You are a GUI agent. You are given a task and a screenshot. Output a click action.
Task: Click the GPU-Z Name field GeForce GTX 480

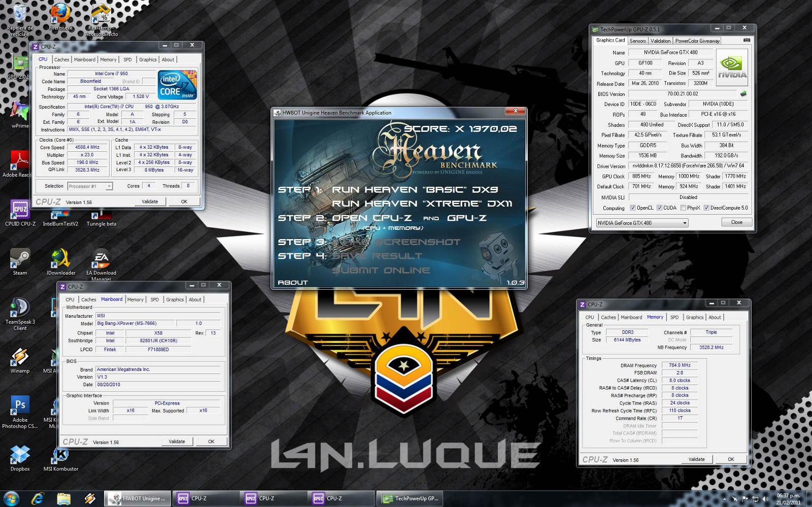pos(670,52)
